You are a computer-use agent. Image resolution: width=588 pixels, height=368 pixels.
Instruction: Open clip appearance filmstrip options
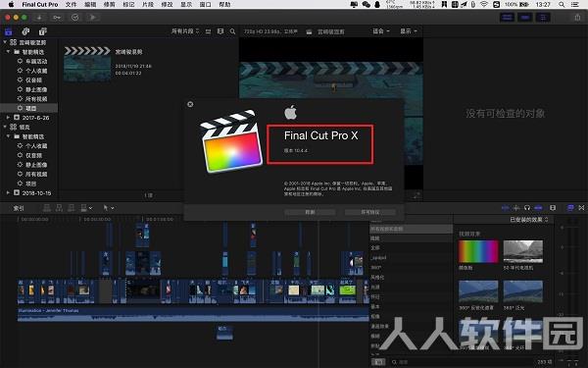[553, 208]
